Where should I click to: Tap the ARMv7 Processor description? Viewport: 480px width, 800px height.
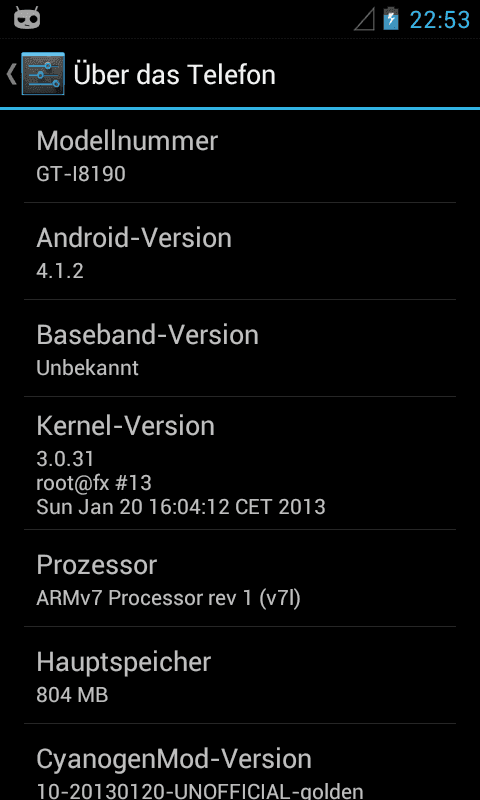(168, 598)
